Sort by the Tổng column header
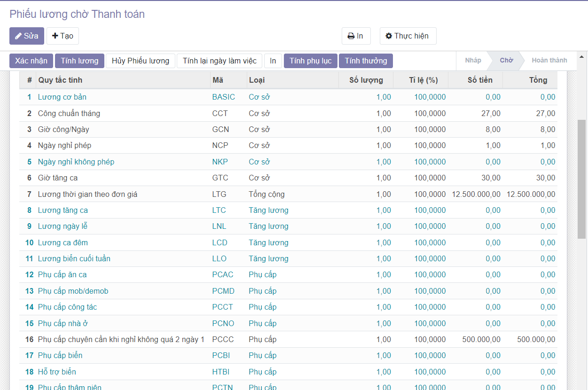Image resolution: width=588 pixels, height=390 pixels. [538, 80]
